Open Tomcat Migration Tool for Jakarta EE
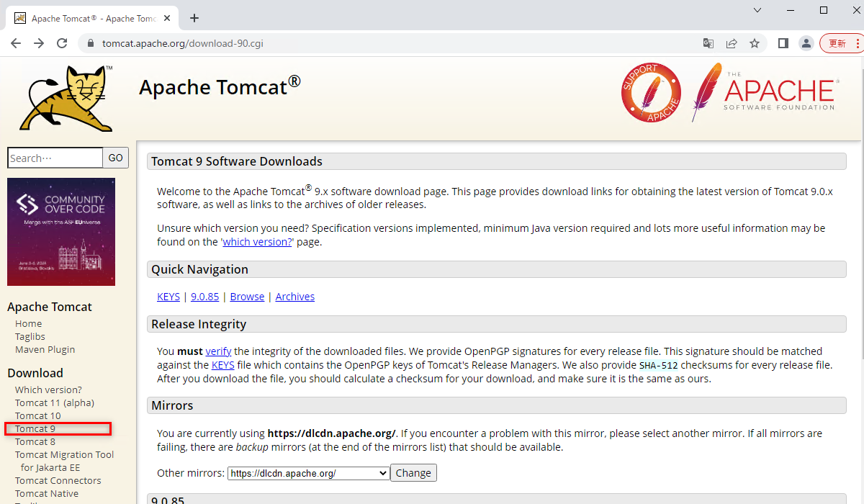 (65, 461)
